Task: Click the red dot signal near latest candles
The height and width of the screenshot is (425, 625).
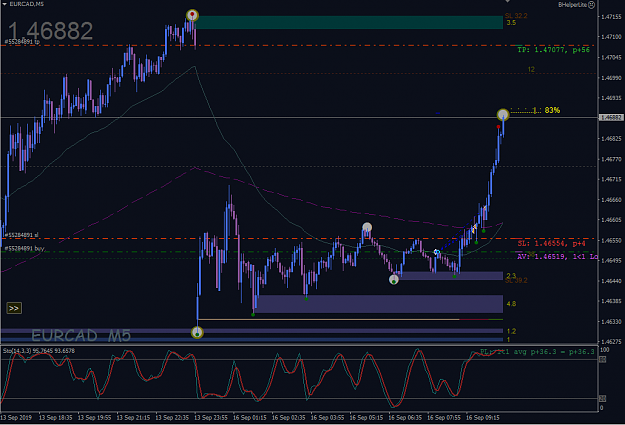Action: (498, 127)
